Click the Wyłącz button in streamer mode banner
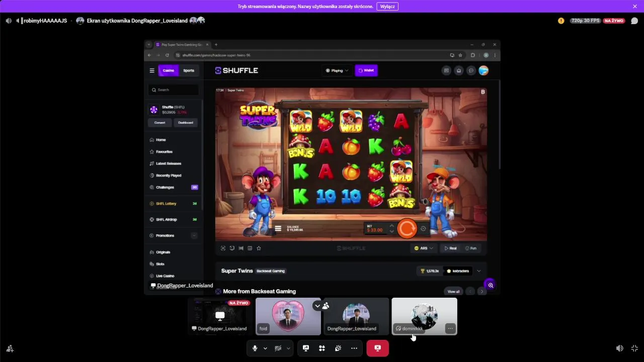 [387, 7]
